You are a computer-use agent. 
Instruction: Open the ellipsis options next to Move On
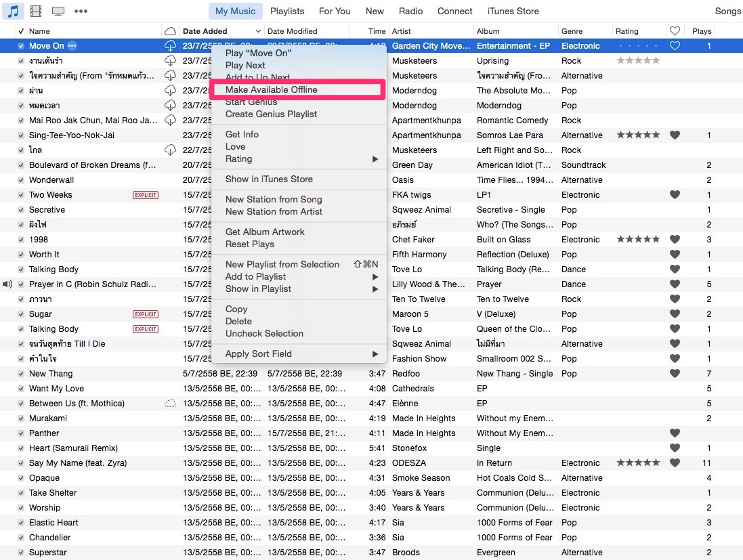[x=72, y=46]
